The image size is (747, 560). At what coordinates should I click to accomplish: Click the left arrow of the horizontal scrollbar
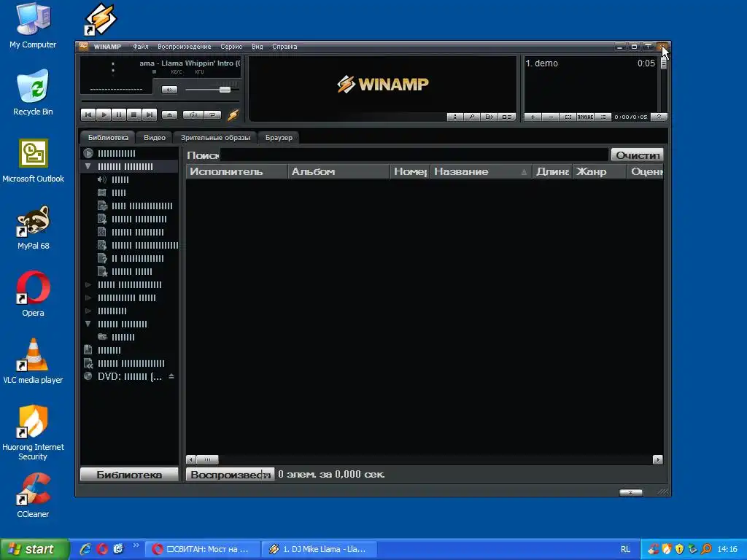pos(190,459)
